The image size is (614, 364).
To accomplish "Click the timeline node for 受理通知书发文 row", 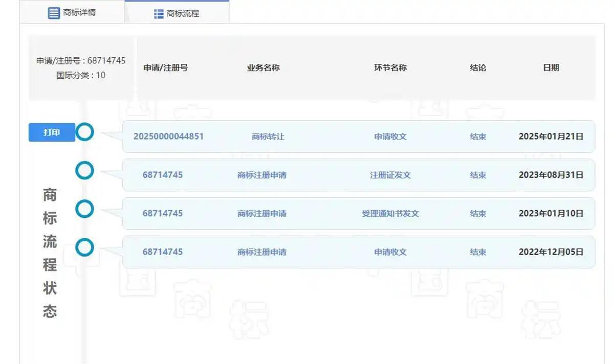I will pyautogui.click(x=84, y=209).
